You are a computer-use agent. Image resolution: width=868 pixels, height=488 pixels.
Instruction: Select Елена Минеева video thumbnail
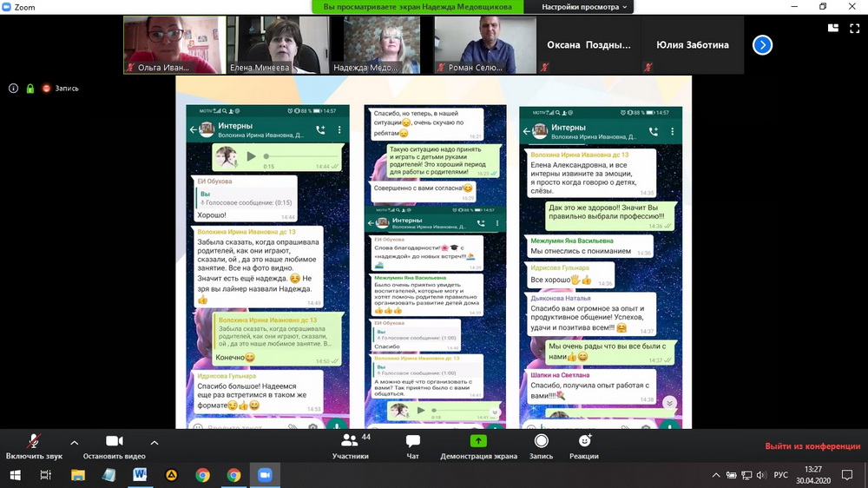[x=278, y=45]
